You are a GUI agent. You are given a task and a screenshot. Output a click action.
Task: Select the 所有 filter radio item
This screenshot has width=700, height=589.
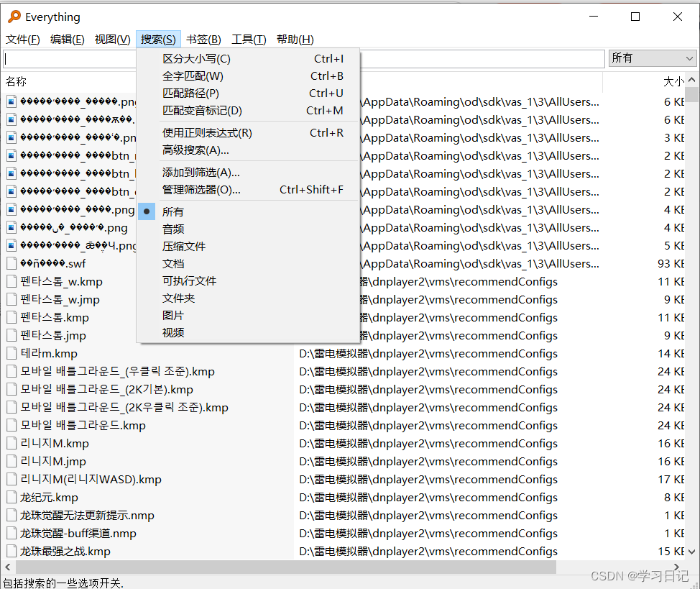pyautogui.click(x=248, y=212)
